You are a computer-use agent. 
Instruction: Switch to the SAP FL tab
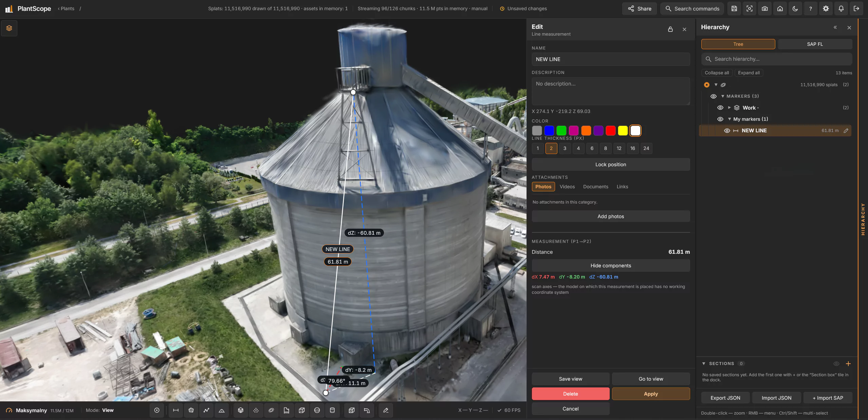[815, 44]
